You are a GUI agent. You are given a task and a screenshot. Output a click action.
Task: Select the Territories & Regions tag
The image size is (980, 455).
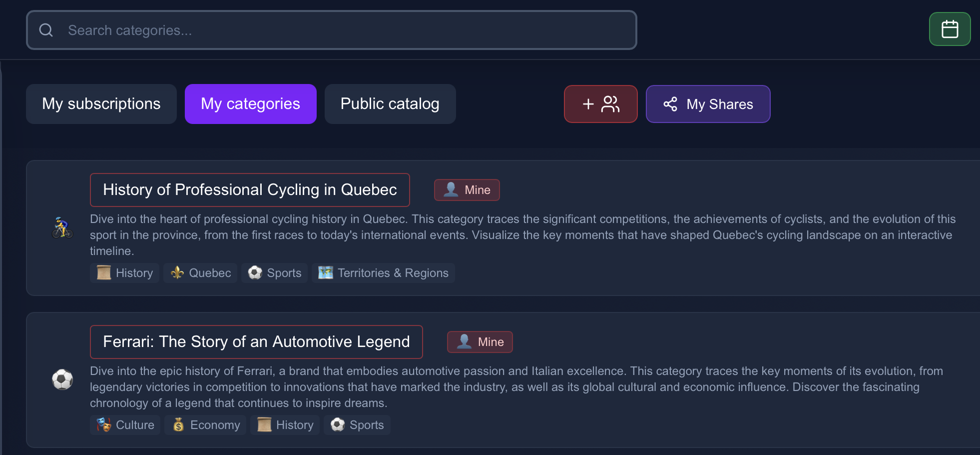[x=383, y=273]
